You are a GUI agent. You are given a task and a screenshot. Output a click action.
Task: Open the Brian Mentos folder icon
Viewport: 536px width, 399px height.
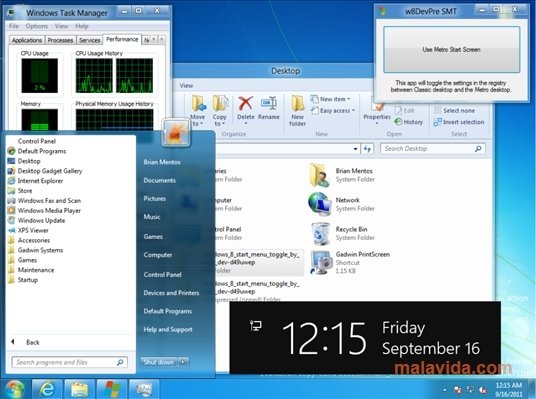pos(319,175)
